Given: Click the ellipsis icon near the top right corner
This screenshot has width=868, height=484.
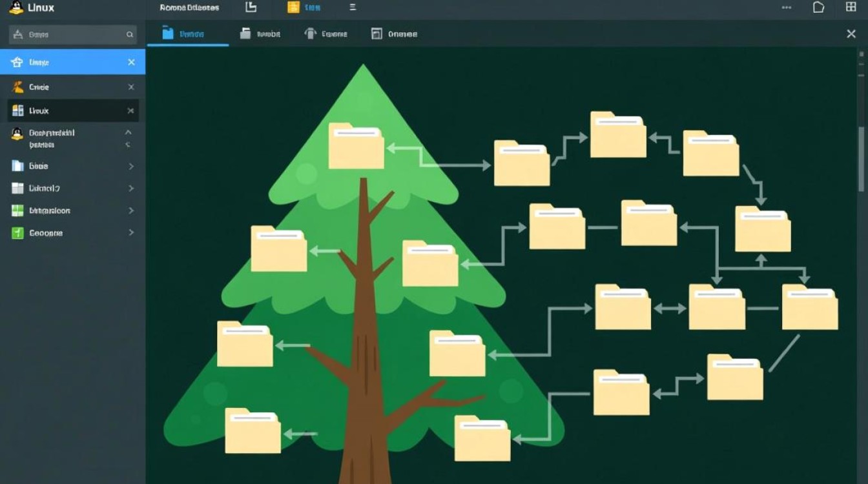Looking at the screenshot, I should (x=787, y=6).
